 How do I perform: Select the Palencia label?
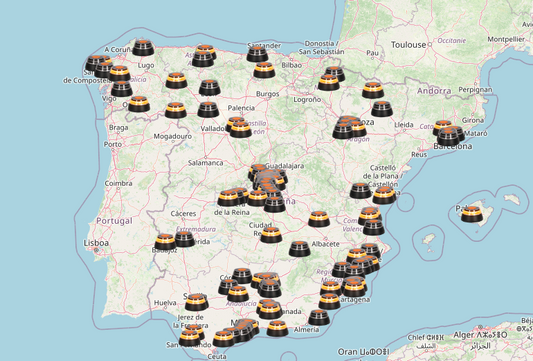(241, 108)
